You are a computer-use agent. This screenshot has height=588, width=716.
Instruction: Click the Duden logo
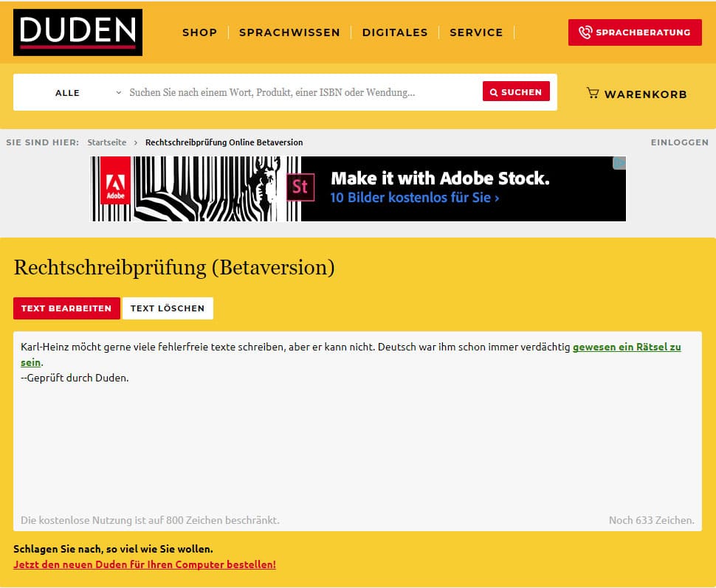tap(78, 32)
